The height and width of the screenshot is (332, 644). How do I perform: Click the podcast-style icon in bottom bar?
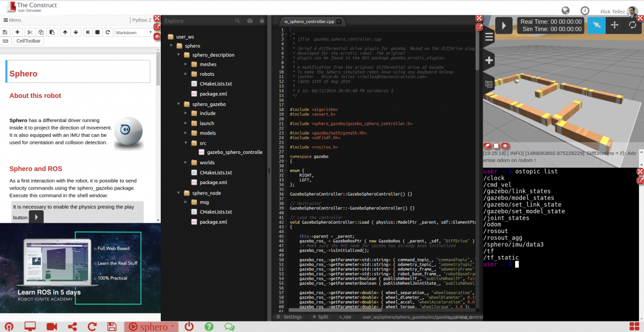coord(9,327)
